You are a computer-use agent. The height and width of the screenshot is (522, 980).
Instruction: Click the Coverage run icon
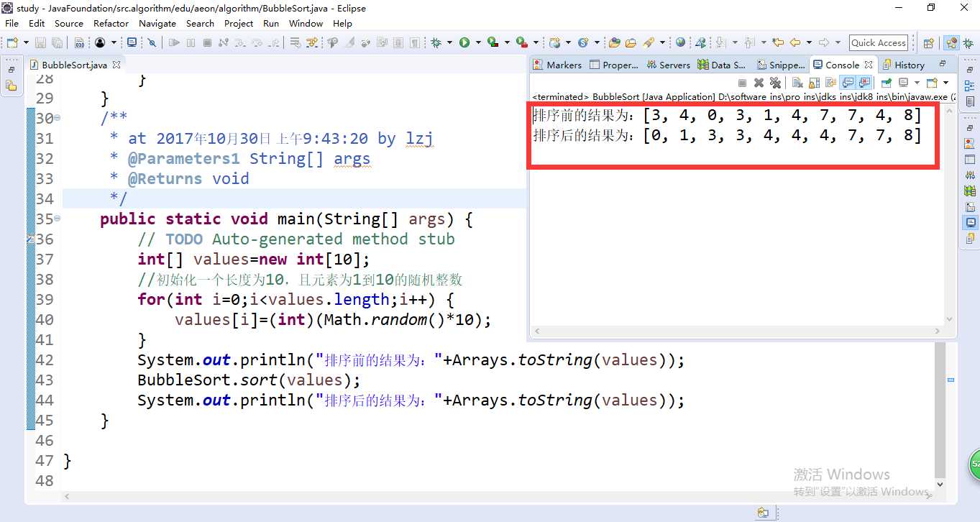493,43
